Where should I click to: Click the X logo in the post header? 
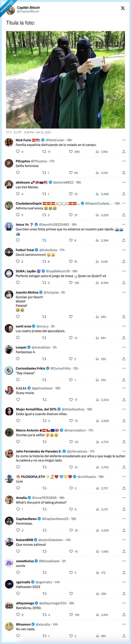click(123, 8)
